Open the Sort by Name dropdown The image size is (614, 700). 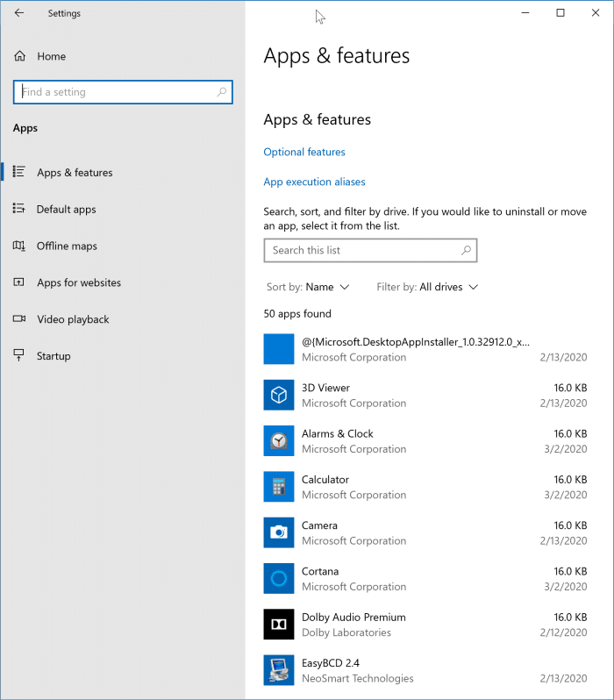(x=308, y=287)
